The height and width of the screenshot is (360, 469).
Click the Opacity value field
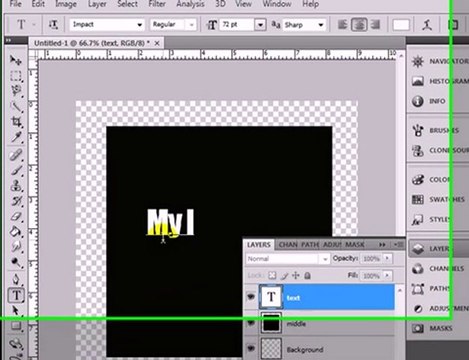tap(371, 259)
